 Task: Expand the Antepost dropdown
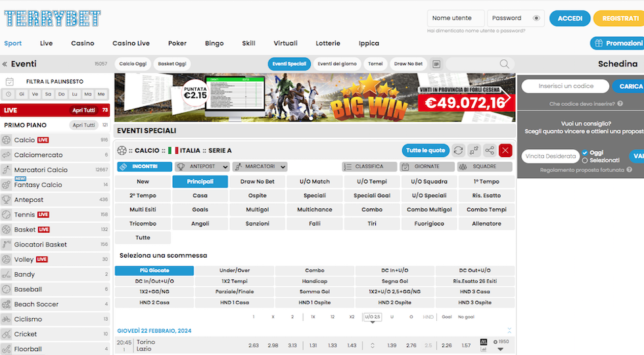(202, 167)
